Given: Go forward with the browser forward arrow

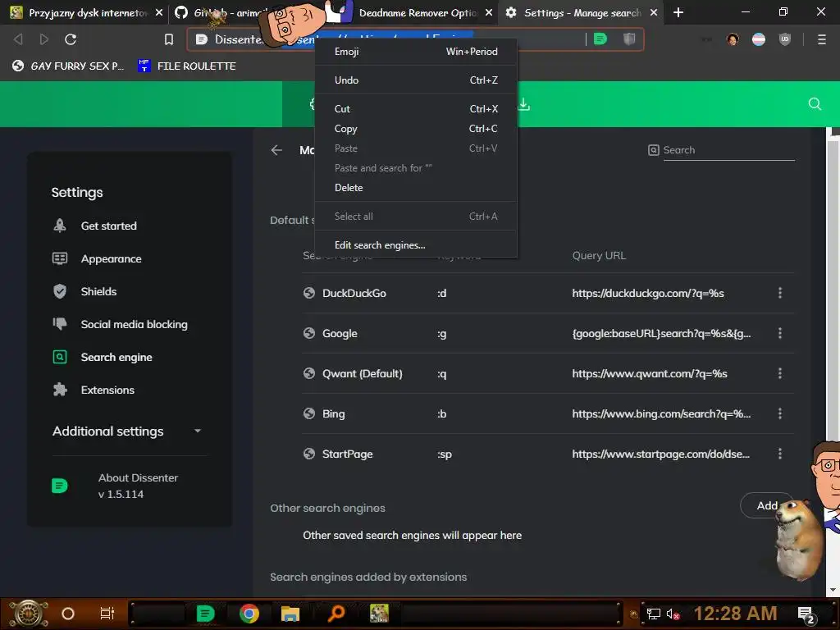Looking at the screenshot, I should click(44, 39).
